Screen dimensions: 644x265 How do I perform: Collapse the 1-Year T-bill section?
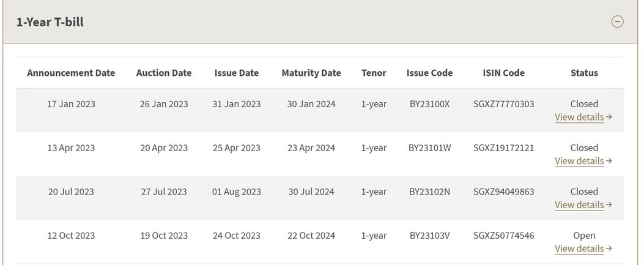[617, 21]
